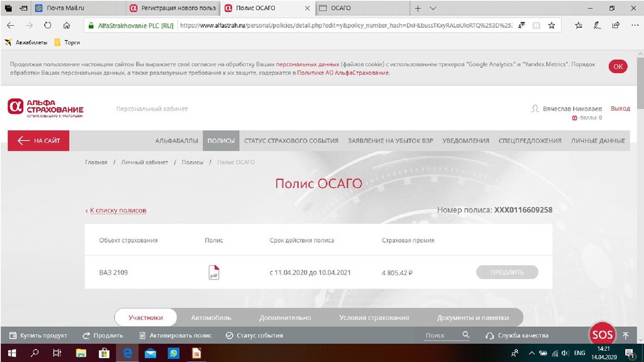Click Выход logout link
This screenshot has height=362, width=644.
click(x=620, y=108)
